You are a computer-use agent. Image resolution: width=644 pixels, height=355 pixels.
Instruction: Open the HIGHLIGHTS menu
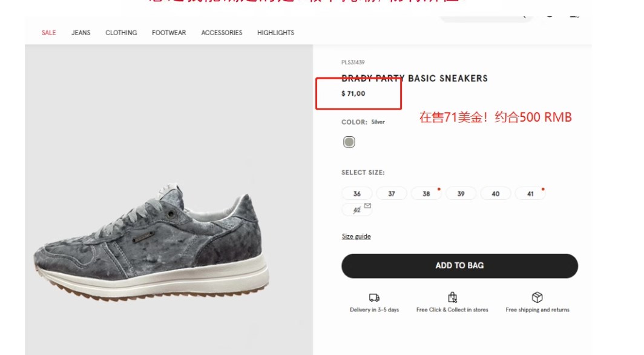(275, 33)
